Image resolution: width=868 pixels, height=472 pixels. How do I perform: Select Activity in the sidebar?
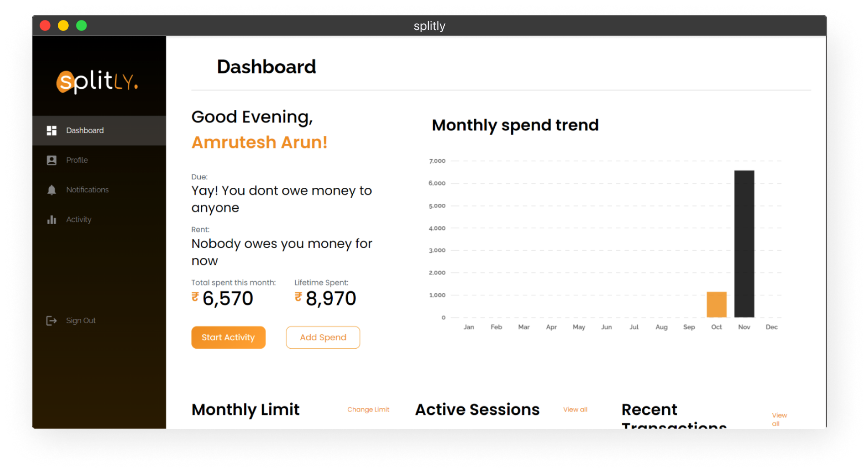point(99,219)
